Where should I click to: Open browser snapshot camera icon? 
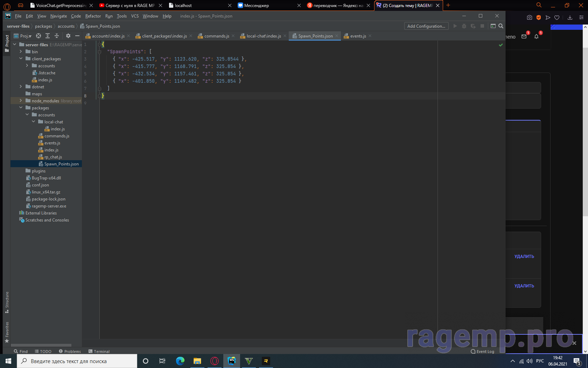tap(530, 18)
